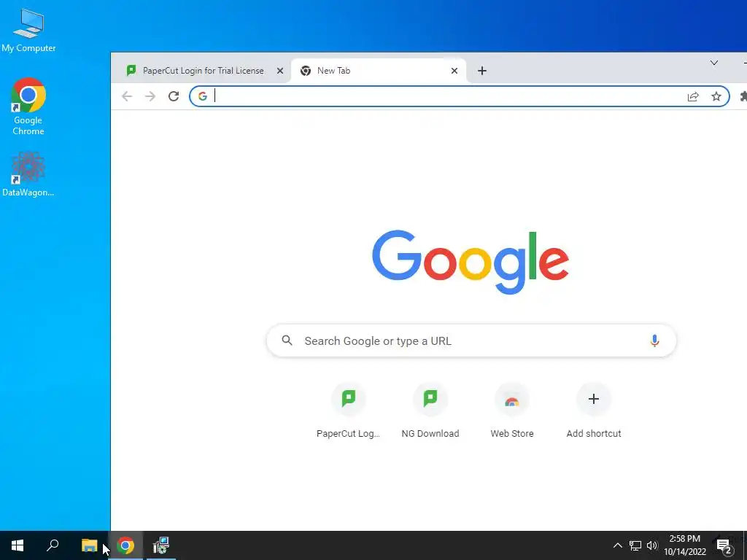Viewport: 747px width, 560px height.
Task: Open My Computer desktop icon
Action: click(x=28, y=30)
